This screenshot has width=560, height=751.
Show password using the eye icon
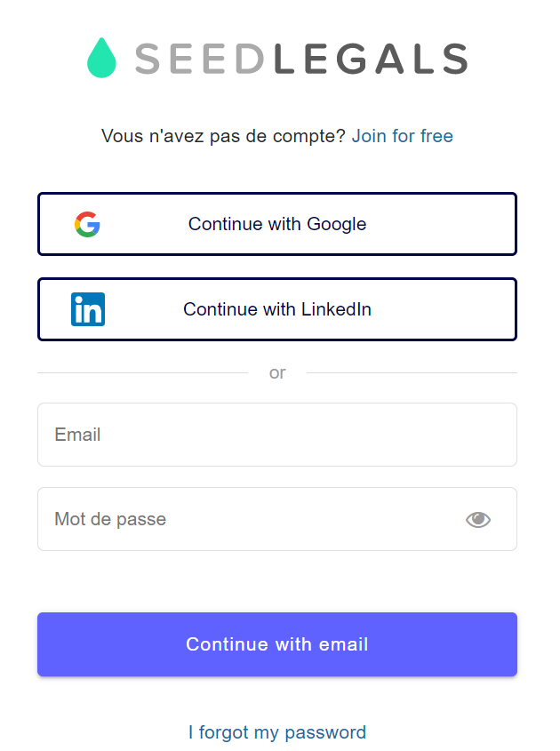[x=478, y=520]
